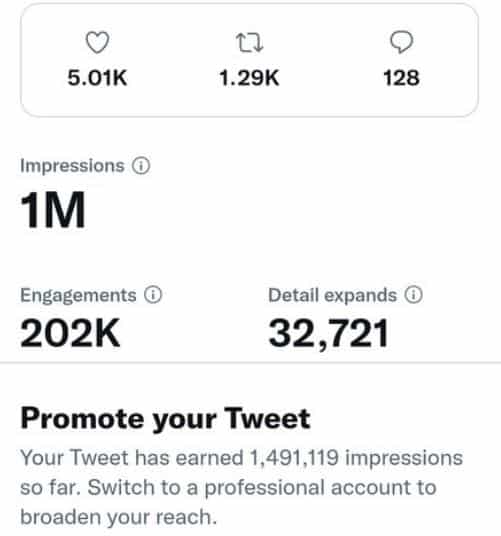
Task: Open the Detail expands info icon
Action: click(414, 295)
